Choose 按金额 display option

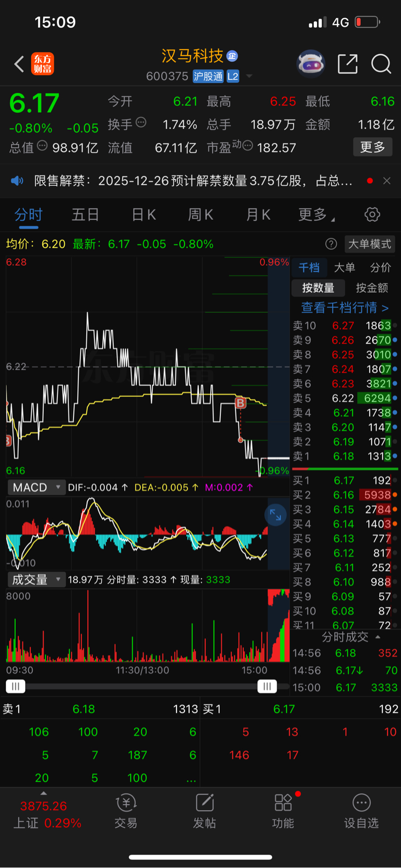pyautogui.click(x=372, y=288)
